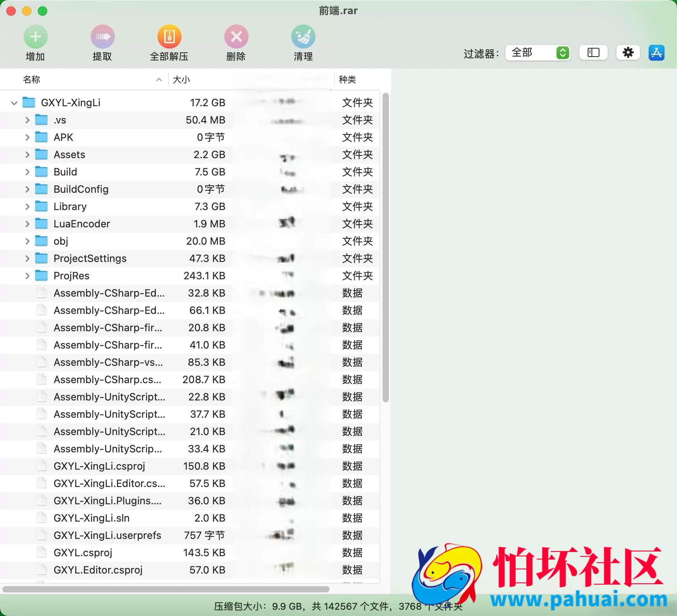Open the App Store icon button

656,52
